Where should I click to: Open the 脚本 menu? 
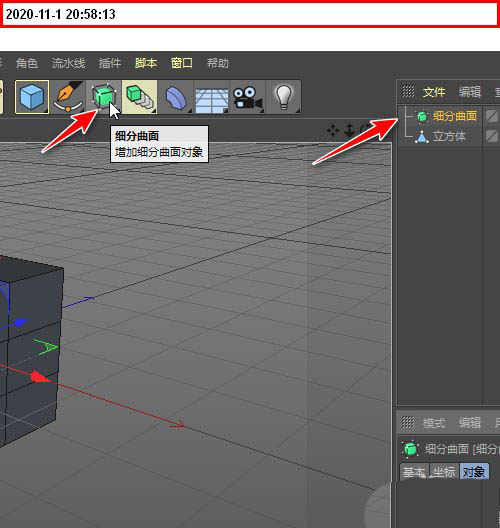[146, 63]
